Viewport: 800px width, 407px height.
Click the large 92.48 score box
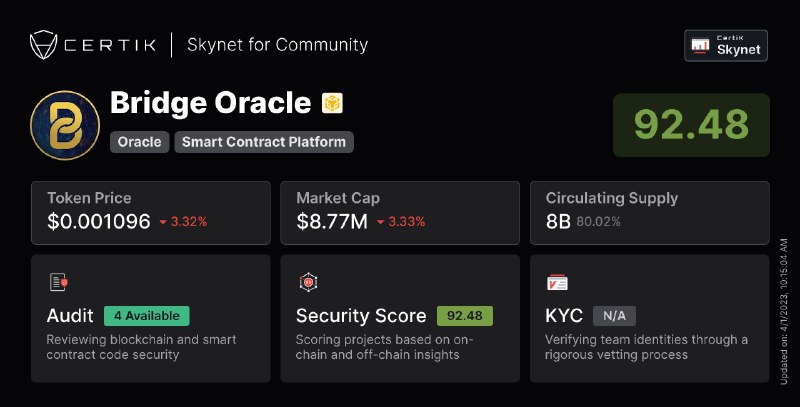click(x=691, y=125)
